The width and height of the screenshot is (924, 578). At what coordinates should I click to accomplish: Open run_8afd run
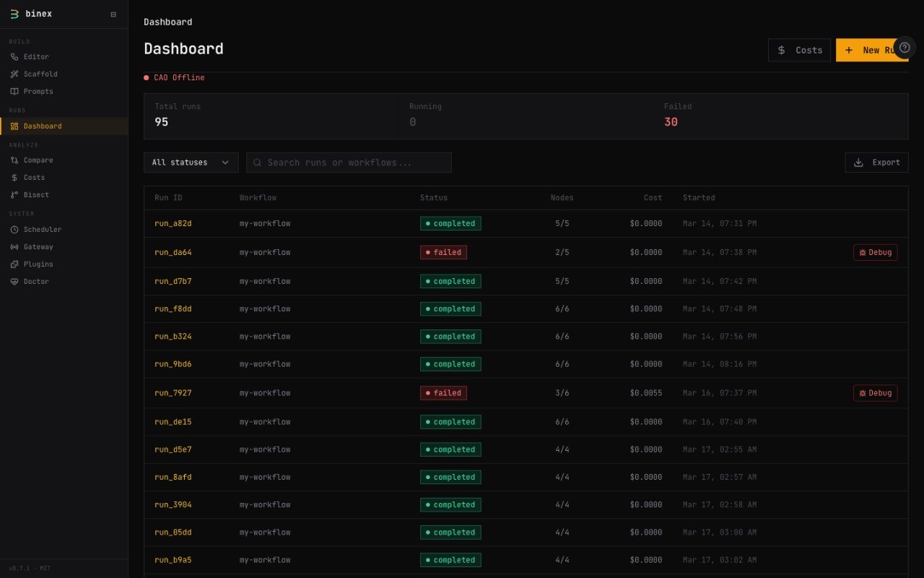coord(173,477)
